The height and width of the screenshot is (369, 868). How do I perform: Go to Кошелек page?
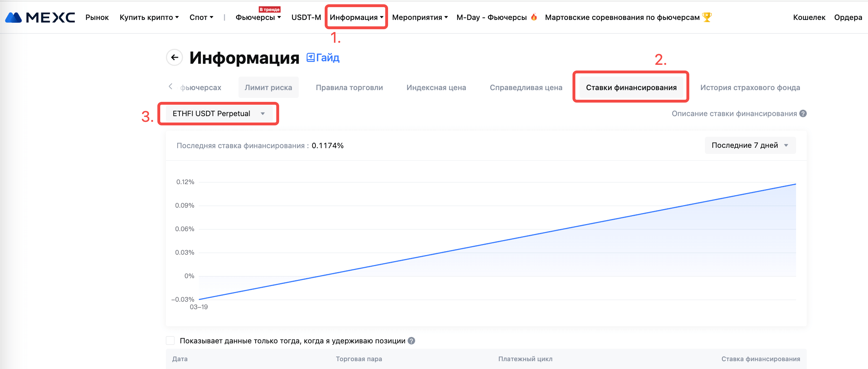tap(809, 17)
